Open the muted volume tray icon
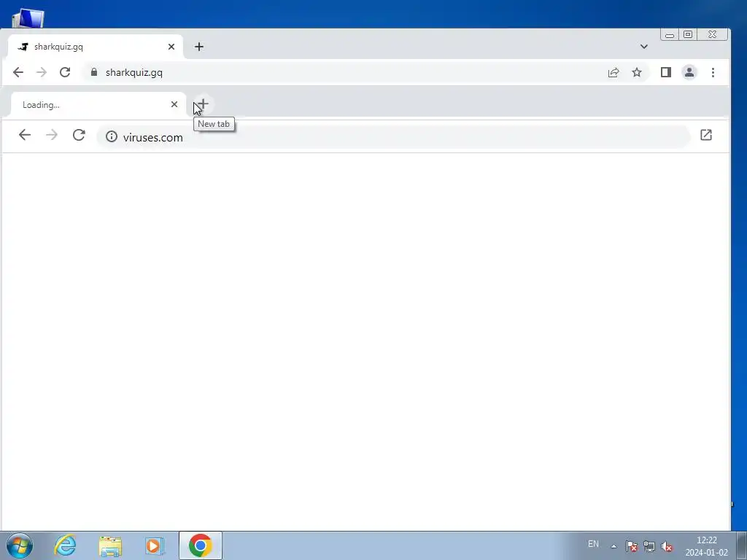Viewport: 747px width, 560px height. (x=667, y=546)
